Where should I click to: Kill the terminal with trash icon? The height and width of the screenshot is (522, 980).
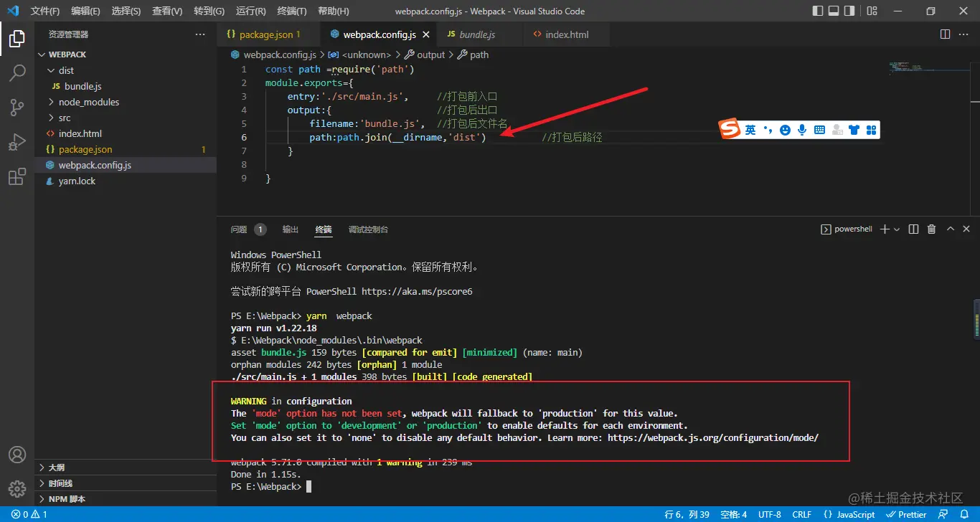click(x=931, y=229)
